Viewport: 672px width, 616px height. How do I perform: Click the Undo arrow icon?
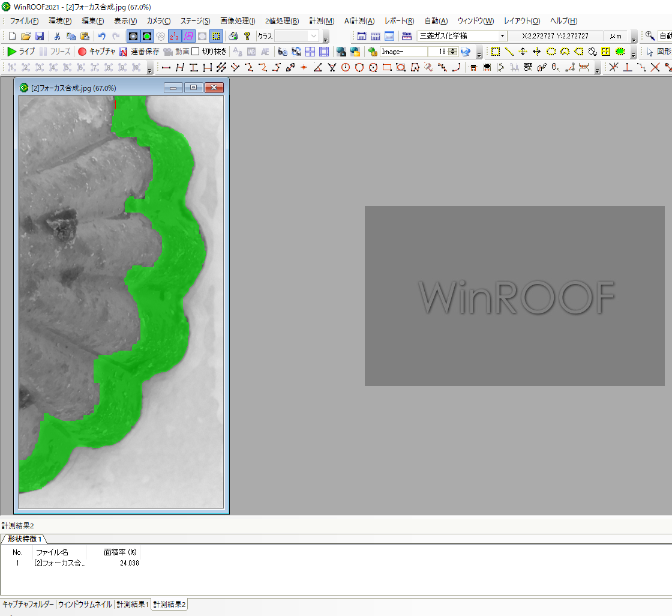(101, 36)
